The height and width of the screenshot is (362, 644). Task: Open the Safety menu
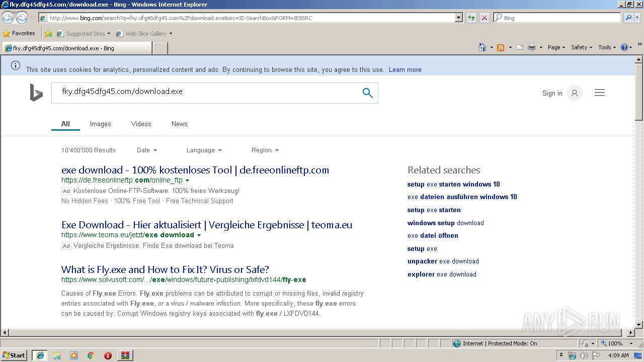(x=582, y=47)
